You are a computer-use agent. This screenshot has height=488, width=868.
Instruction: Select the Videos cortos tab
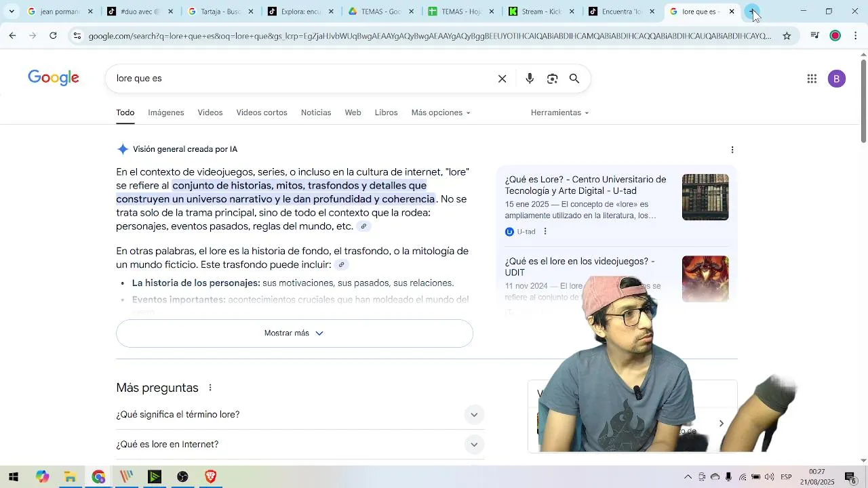pos(262,113)
